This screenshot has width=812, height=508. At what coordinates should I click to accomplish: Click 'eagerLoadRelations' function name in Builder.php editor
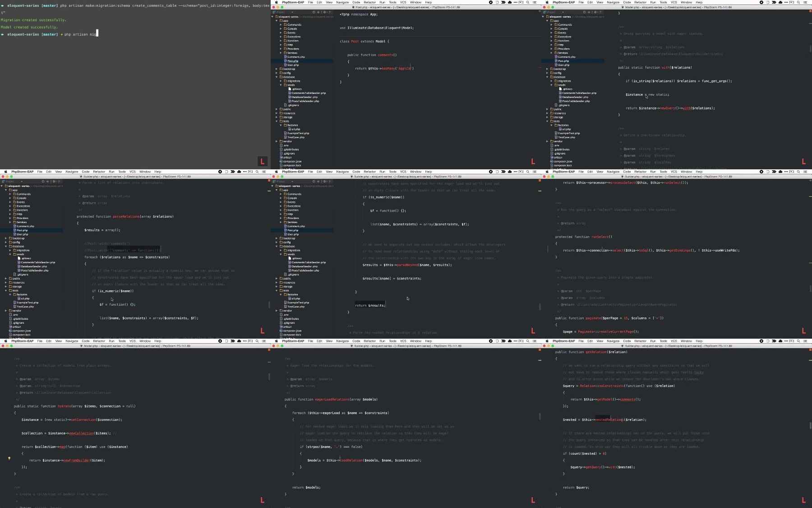tap(332, 399)
